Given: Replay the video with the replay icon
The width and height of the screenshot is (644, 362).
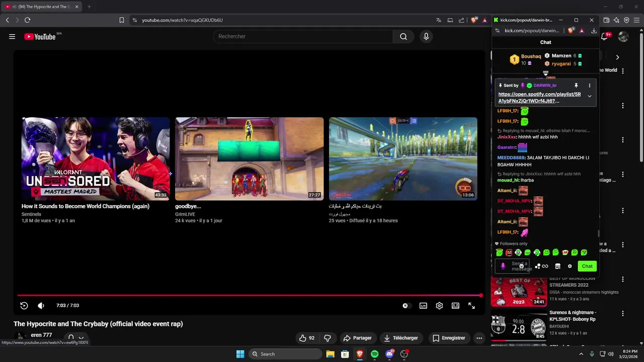Looking at the screenshot, I should coord(24,306).
